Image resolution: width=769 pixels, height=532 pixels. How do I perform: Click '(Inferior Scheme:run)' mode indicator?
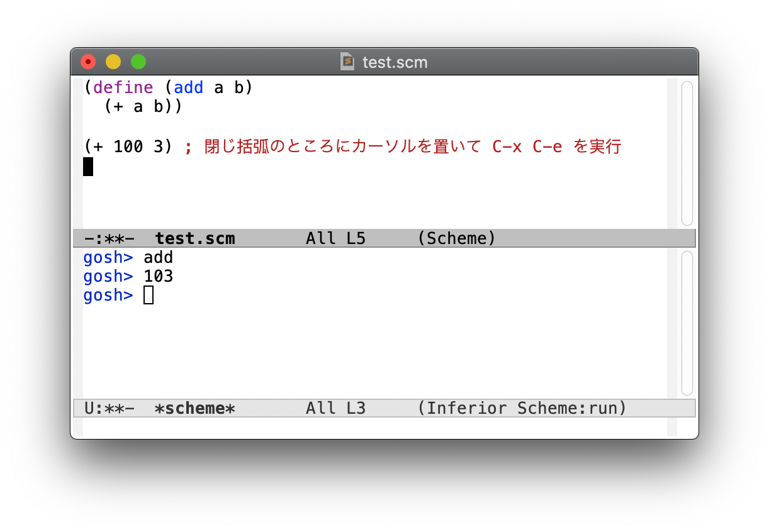[x=522, y=408]
